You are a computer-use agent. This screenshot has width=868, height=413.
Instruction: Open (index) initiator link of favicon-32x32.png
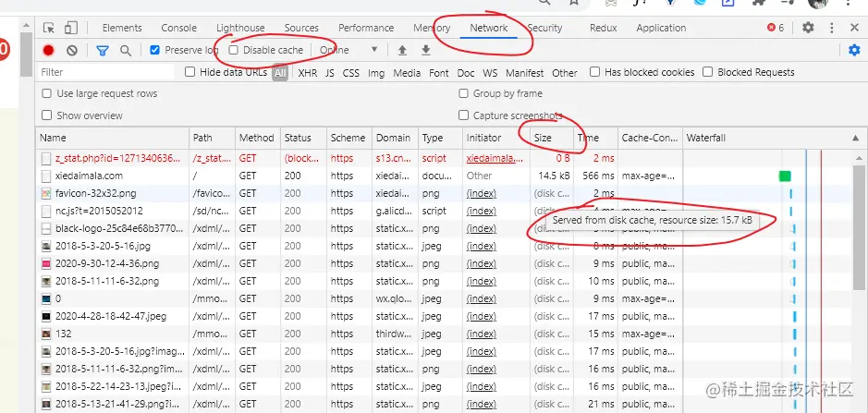click(481, 193)
